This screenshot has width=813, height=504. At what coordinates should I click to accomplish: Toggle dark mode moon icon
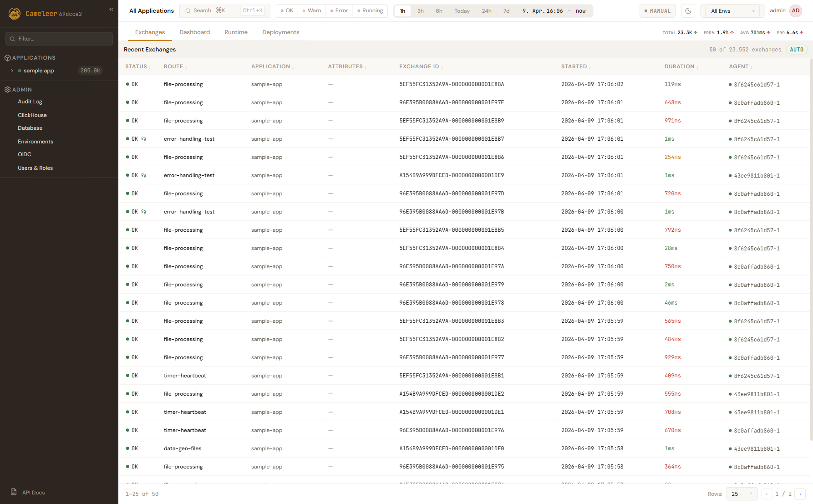pyautogui.click(x=688, y=11)
